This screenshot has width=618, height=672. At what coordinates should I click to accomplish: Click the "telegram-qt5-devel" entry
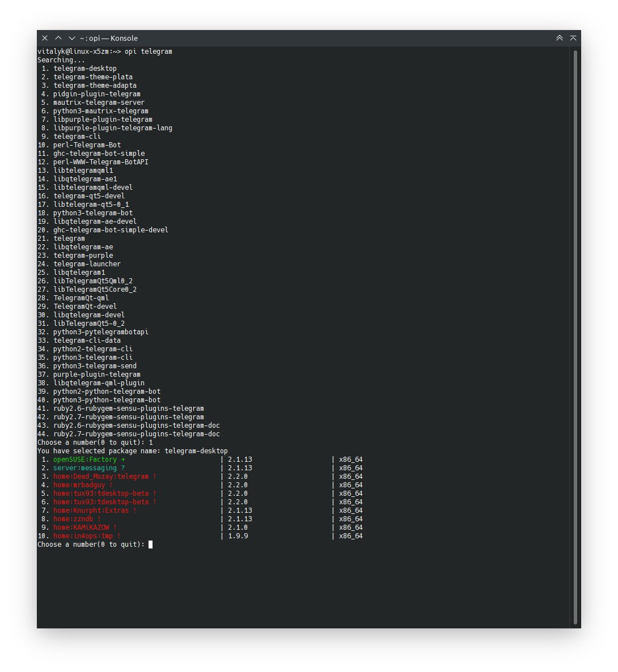click(x=89, y=196)
